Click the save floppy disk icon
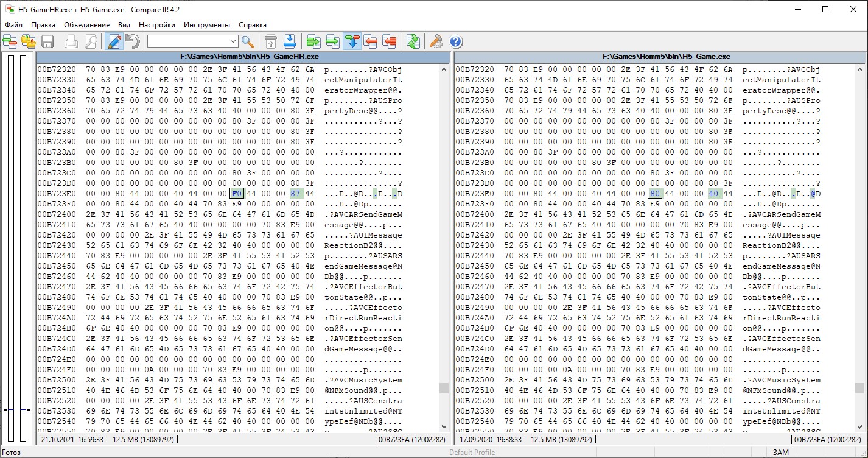Screen dimensions: 868x458 [48, 41]
